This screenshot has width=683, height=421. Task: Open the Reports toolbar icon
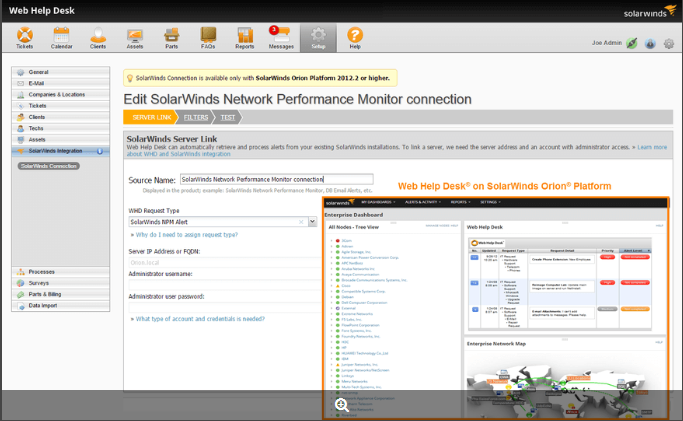click(244, 37)
